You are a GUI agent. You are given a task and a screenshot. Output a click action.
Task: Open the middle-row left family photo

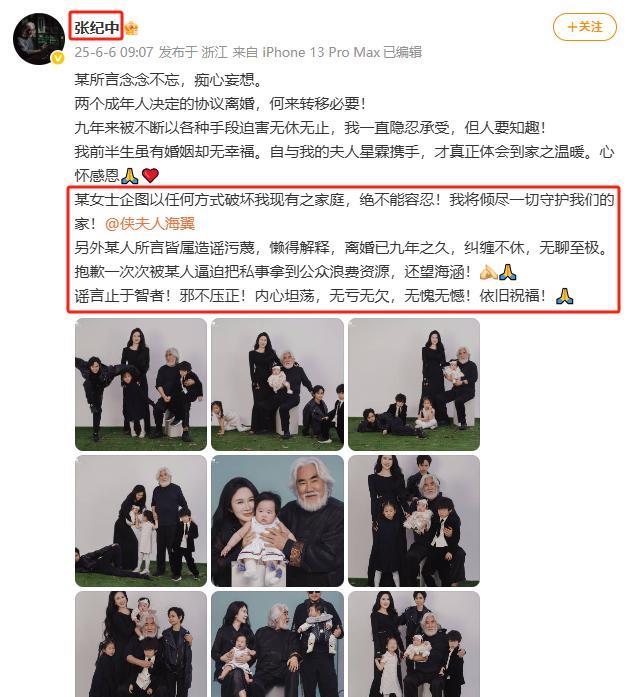(141, 521)
